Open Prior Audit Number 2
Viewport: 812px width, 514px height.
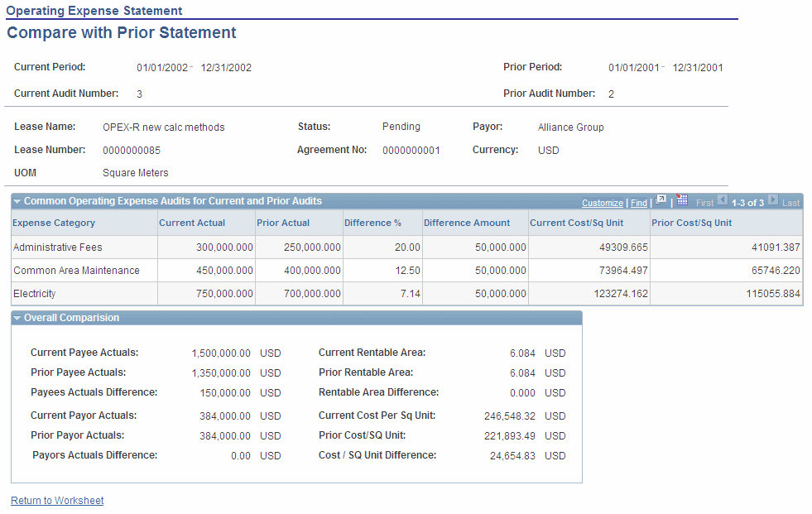point(610,93)
